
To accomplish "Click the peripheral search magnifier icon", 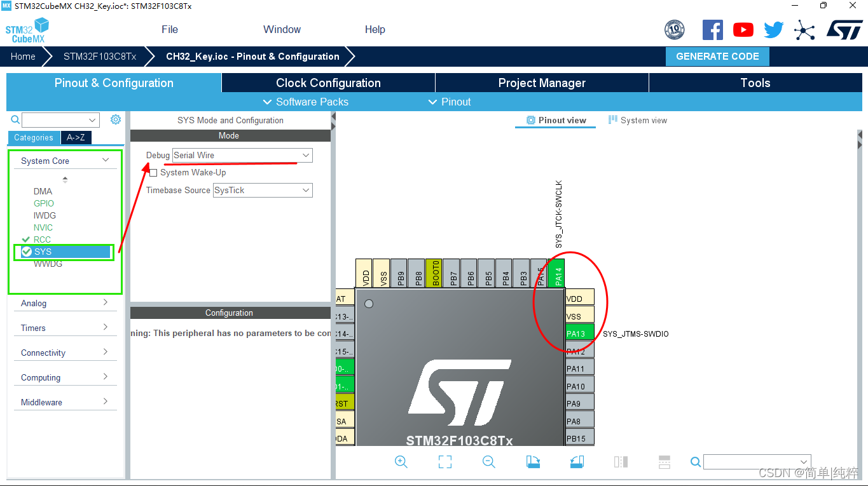I will pos(15,119).
